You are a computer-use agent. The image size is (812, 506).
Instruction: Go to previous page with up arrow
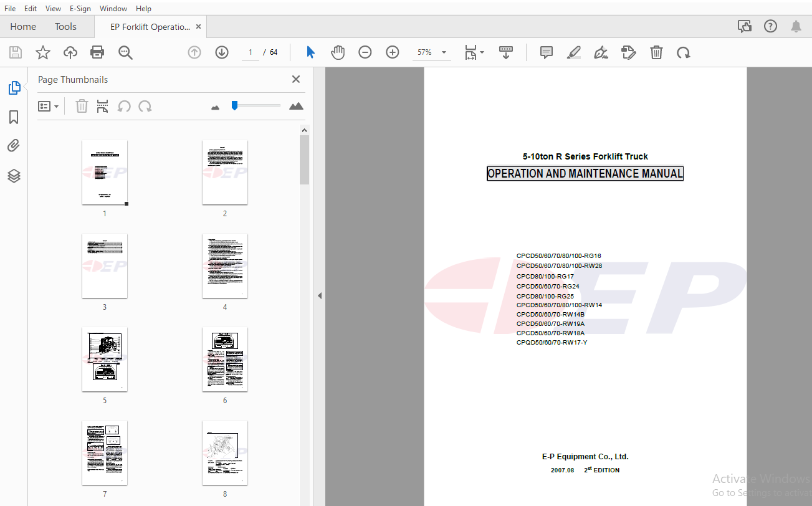coord(194,52)
